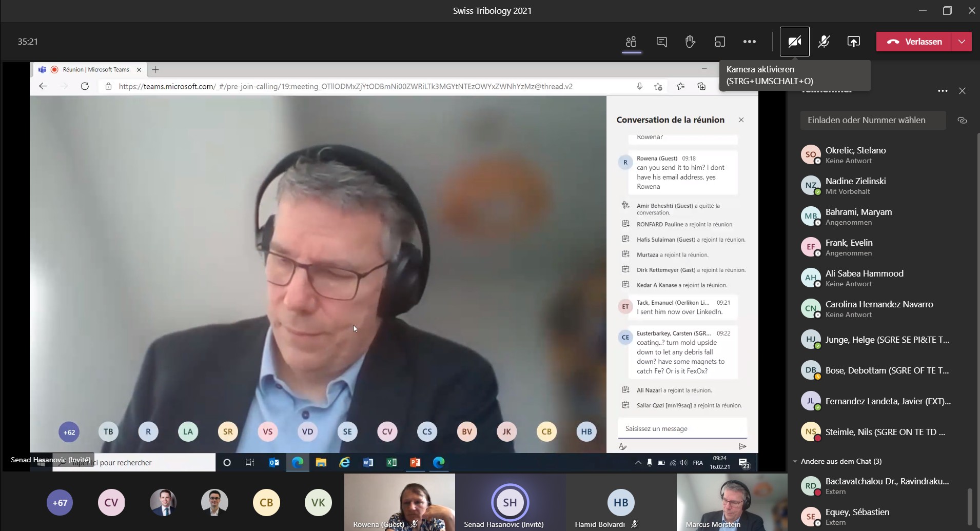Collapse the 'Andere aus dem Chat' section
This screenshot has width=980, height=531.
pos(795,461)
